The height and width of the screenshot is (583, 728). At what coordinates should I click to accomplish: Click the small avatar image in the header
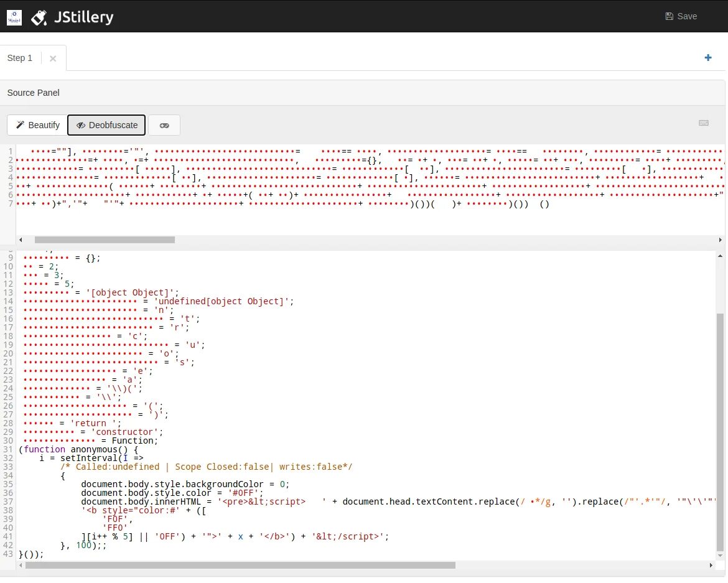(x=14, y=17)
